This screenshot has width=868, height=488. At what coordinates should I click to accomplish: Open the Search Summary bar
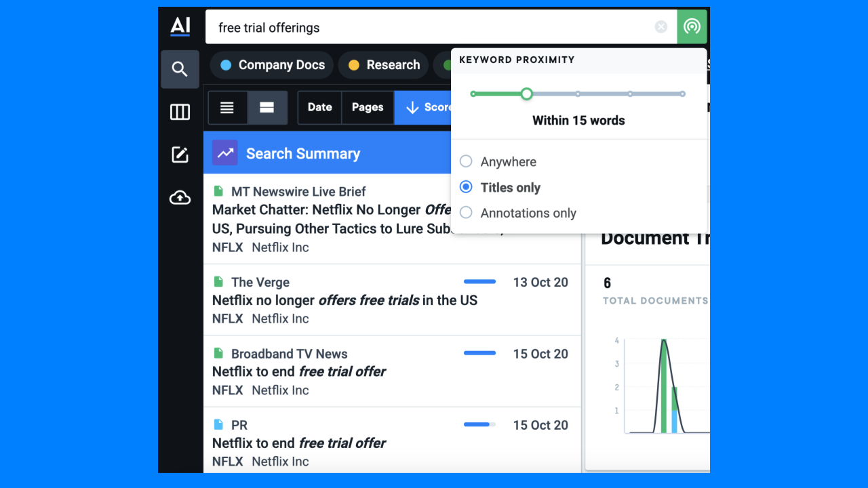point(328,153)
